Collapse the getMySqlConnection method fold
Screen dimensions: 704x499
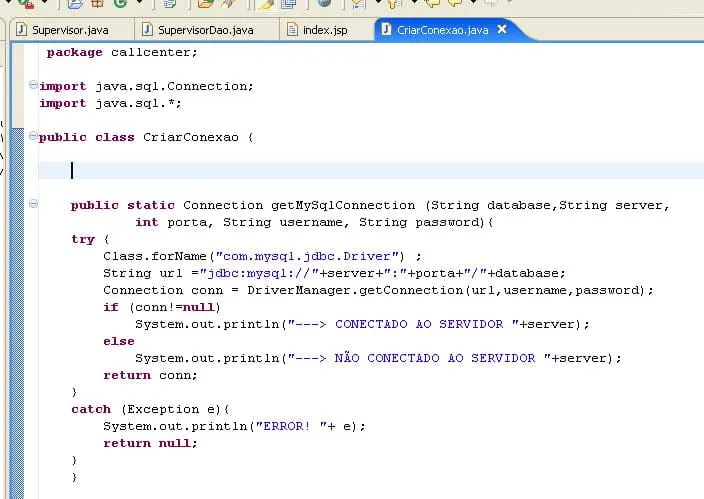click(x=33, y=204)
